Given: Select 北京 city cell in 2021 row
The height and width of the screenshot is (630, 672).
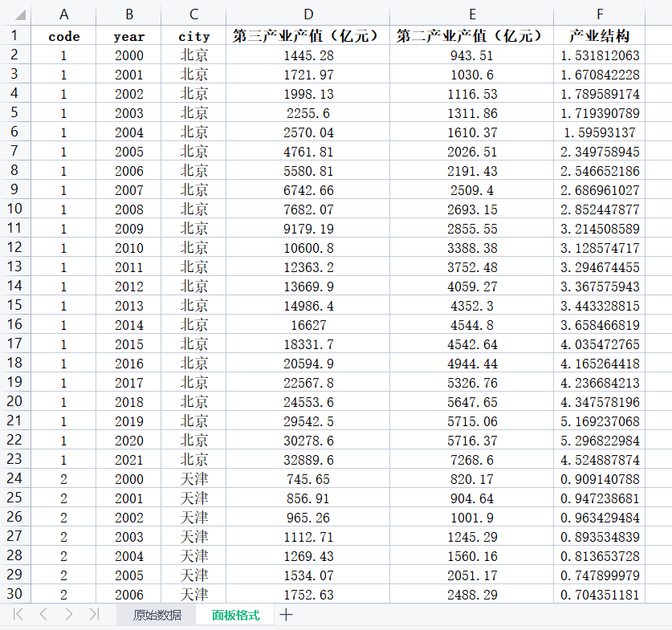Looking at the screenshot, I should pyautogui.click(x=193, y=460).
